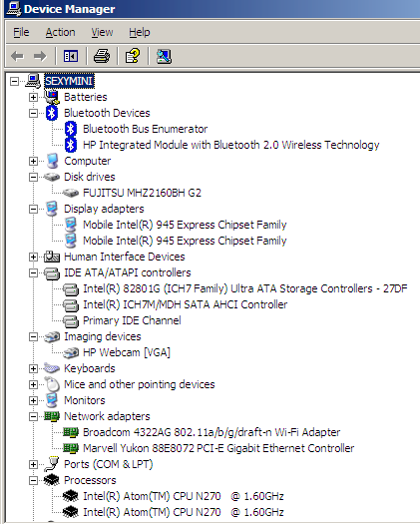Select Intel ICH7M/MDH SATA AHCI Controller
The height and width of the screenshot is (524, 420).
coord(186,304)
